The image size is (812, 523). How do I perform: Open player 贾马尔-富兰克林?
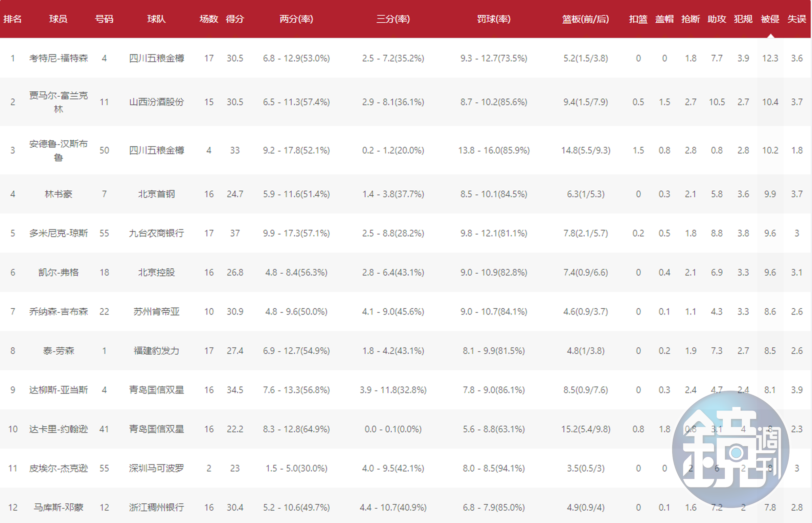59,102
